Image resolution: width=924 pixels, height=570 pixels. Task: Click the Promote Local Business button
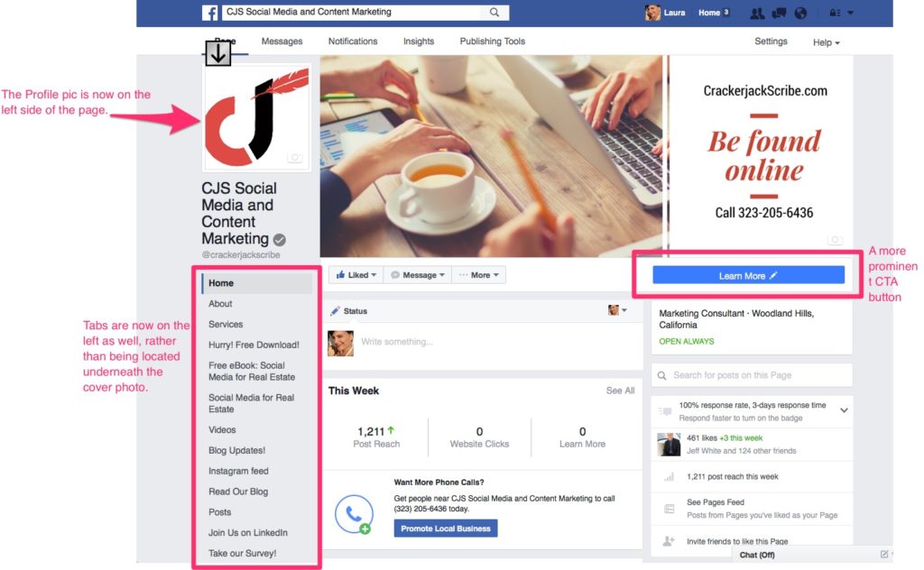coord(446,529)
